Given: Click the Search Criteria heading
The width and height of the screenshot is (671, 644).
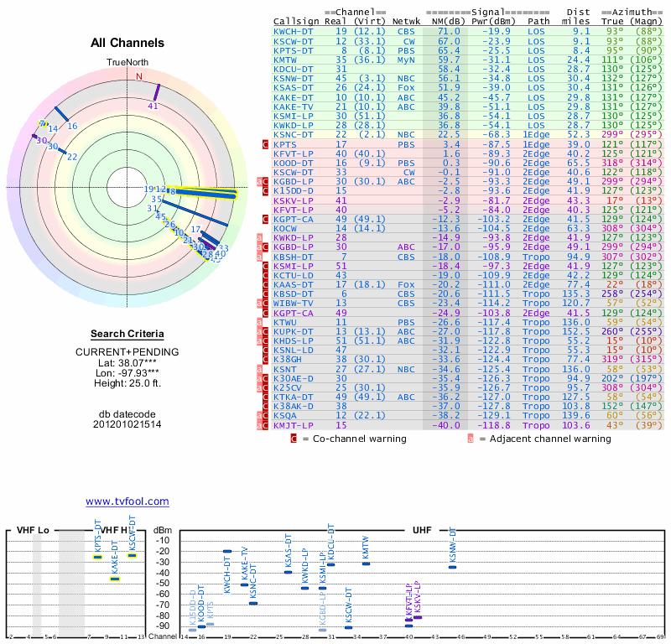Looking at the screenshot, I should coord(127,334).
